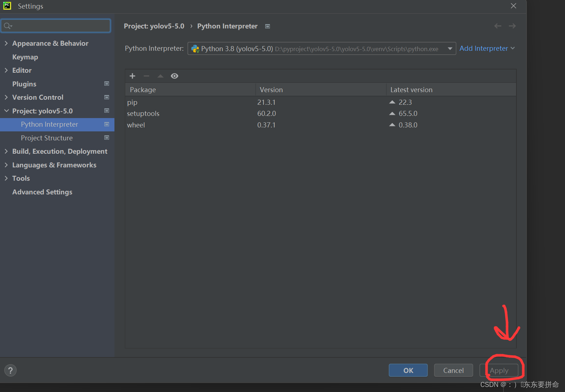
Task: Click the search magnifier icon in settings
Action: pos(8,26)
